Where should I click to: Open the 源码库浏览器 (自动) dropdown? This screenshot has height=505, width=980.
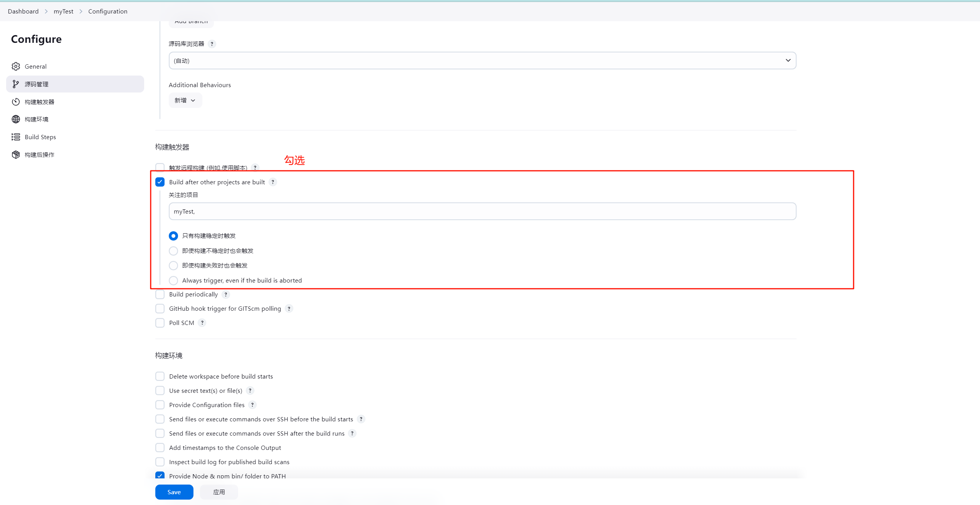tap(482, 61)
